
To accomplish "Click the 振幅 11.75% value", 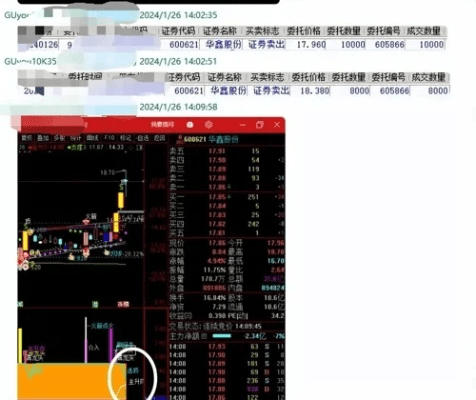I will click(x=215, y=270).
